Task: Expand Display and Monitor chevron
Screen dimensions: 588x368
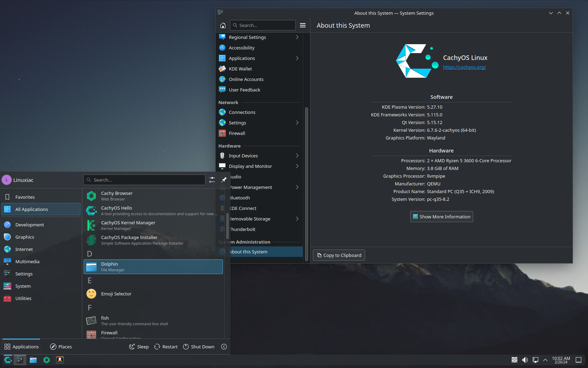Action: pos(297,166)
